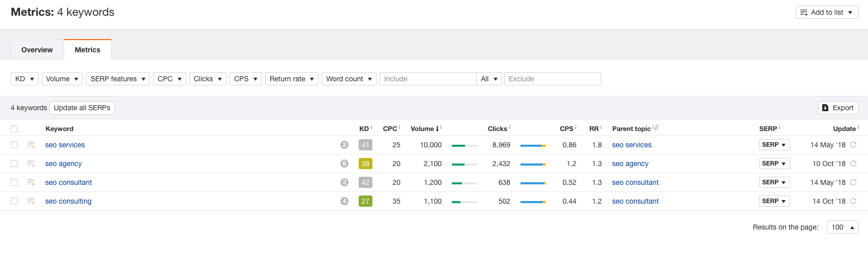The width and height of the screenshot is (868, 258).
Task: Click the Exclude keywords input field
Action: coord(553,79)
